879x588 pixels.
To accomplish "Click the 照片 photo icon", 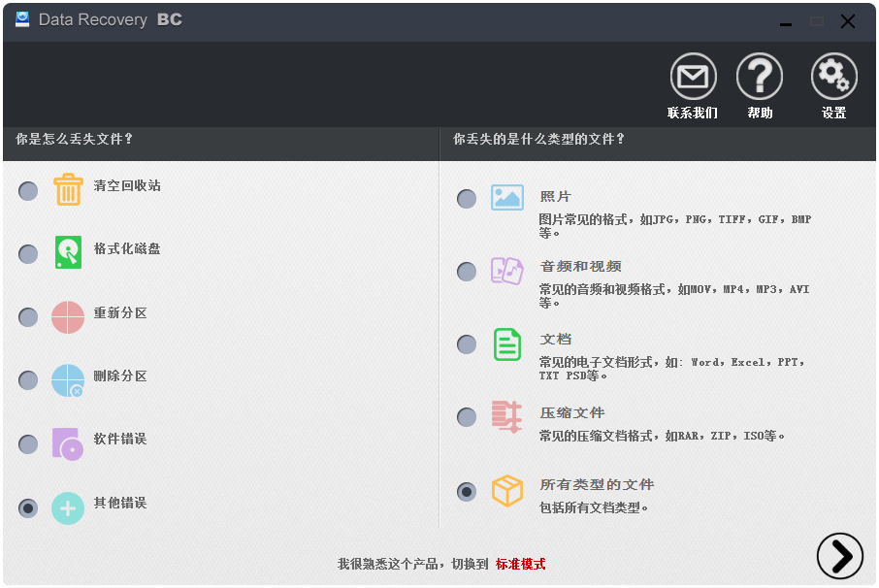I will [x=506, y=197].
